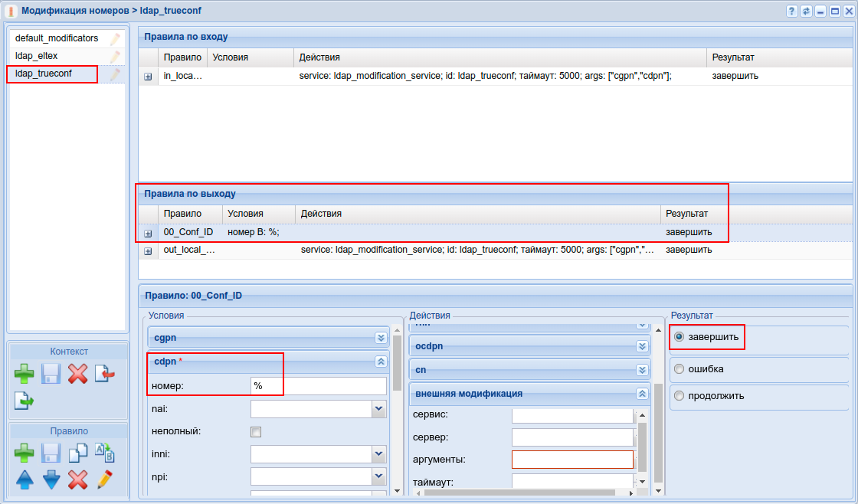Select the ldap_eltex context
Viewport: 858px width, 504px height.
pyautogui.click(x=37, y=56)
